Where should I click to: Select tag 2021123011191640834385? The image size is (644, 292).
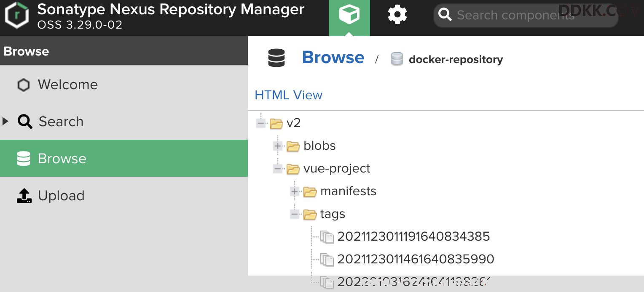click(414, 236)
